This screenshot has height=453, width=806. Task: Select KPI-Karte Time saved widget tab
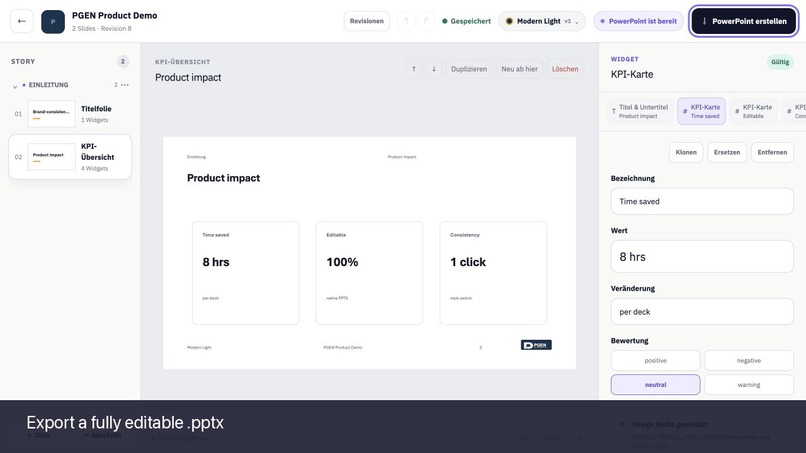pos(701,111)
